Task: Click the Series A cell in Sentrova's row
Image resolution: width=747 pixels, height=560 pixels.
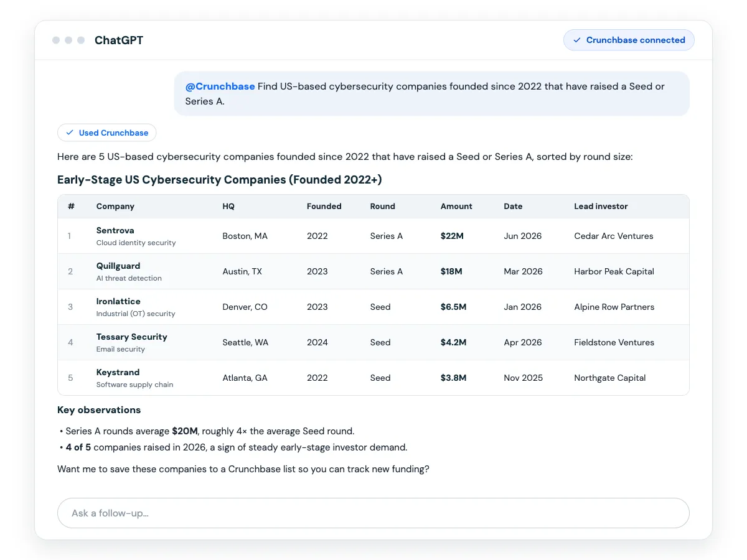Action: click(x=387, y=236)
